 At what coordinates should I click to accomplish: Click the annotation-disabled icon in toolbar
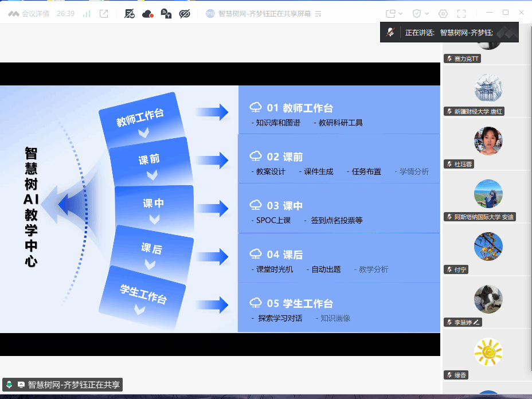tap(129, 14)
